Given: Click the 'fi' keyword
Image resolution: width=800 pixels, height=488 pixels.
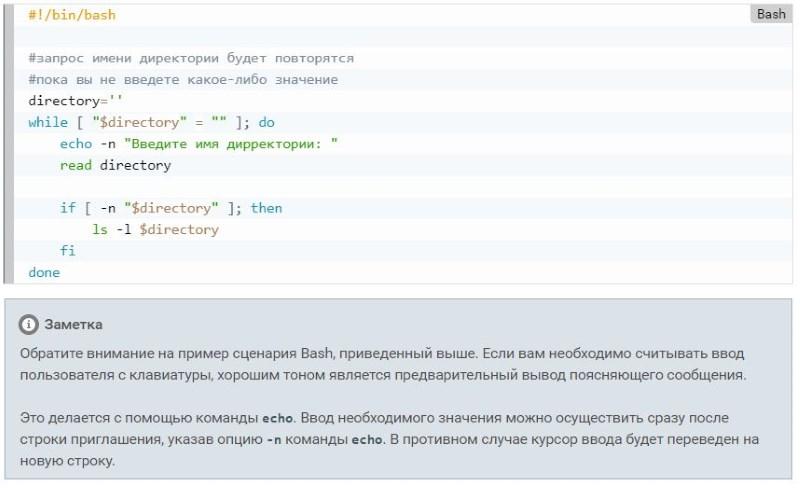Looking at the screenshot, I should coord(68,251).
